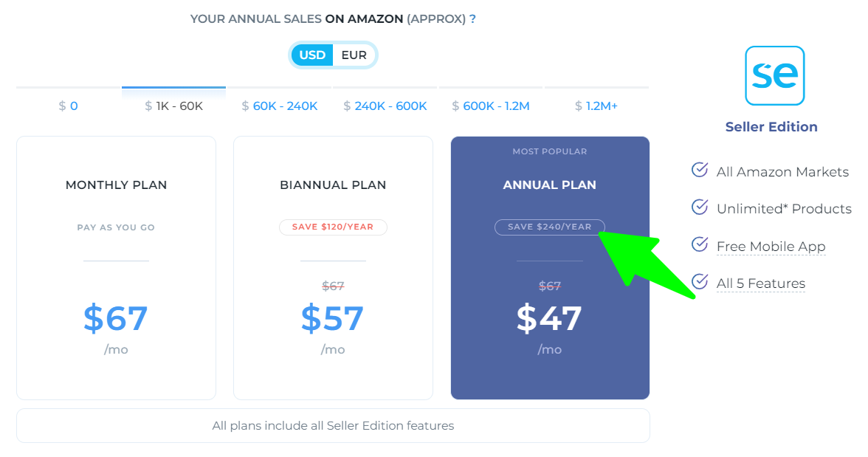The image size is (868, 457).
Task: Select the $60K - 240K sales range
Action: pyautogui.click(x=280, y=106)
